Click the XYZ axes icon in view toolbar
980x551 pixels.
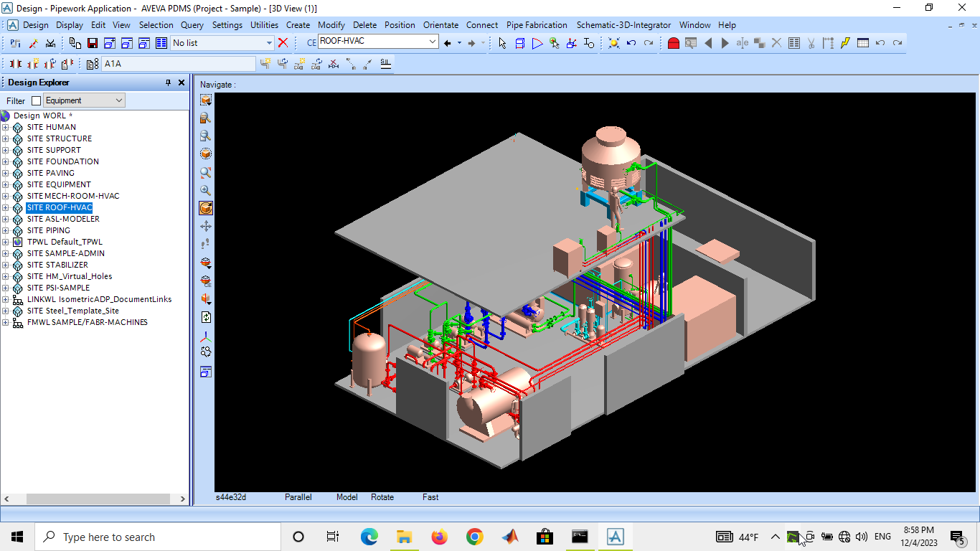(x=206, y=336)
